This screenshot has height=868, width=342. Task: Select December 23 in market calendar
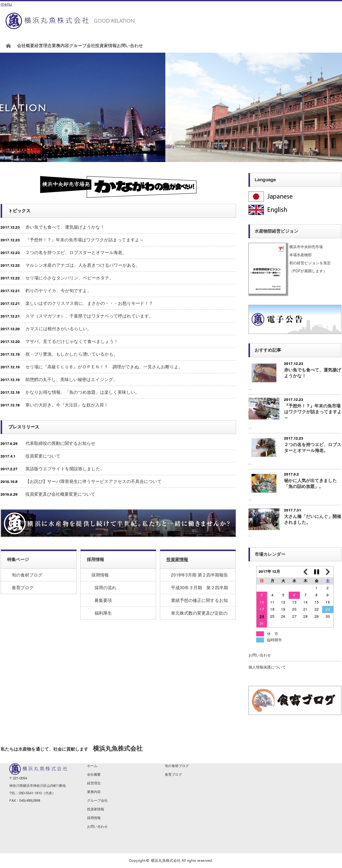pos(327,610)
